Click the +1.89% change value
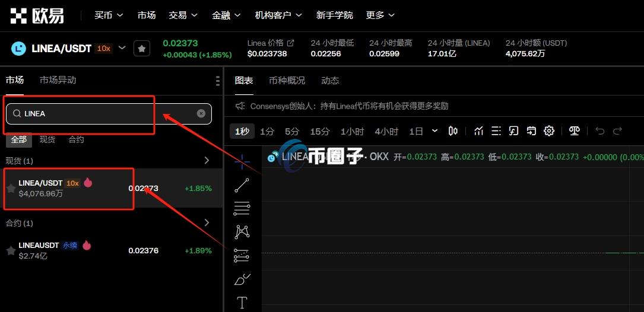 198,251
